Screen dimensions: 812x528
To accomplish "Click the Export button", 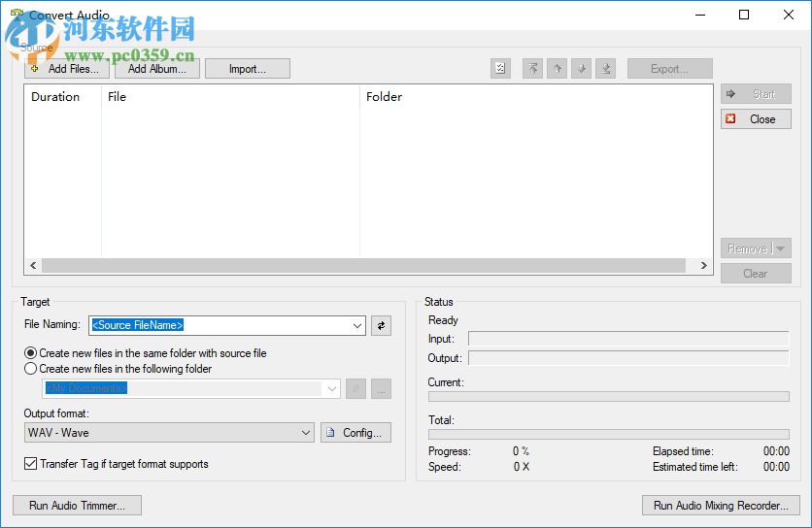I will coord(670,69).
